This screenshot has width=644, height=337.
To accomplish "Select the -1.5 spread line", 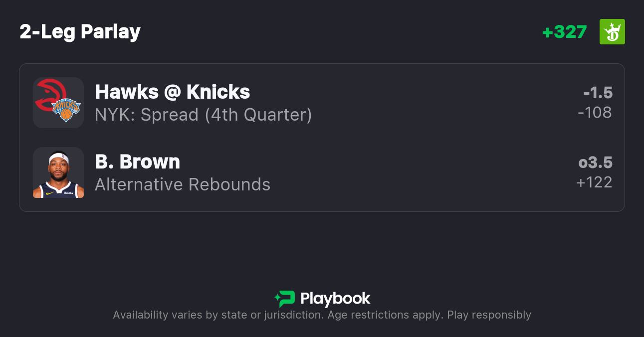I will tap(598, 93).
